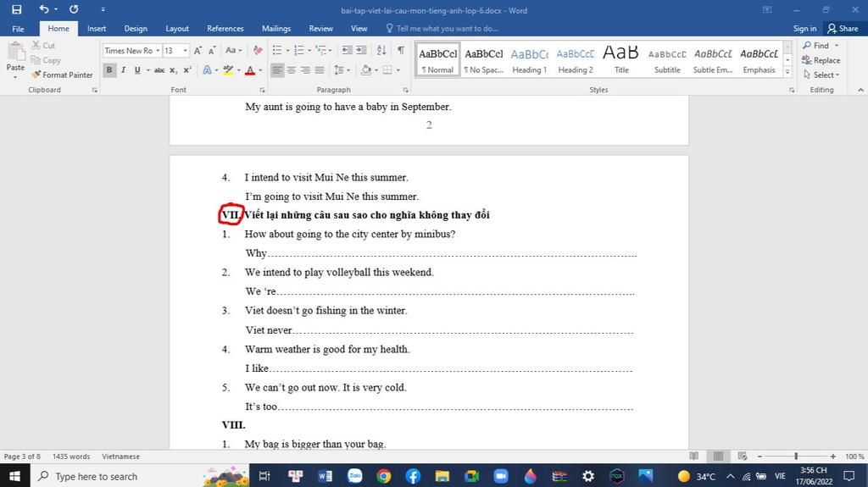868x487 pixels.
Task: Apply strikethrough formatting
Action: 159,69
